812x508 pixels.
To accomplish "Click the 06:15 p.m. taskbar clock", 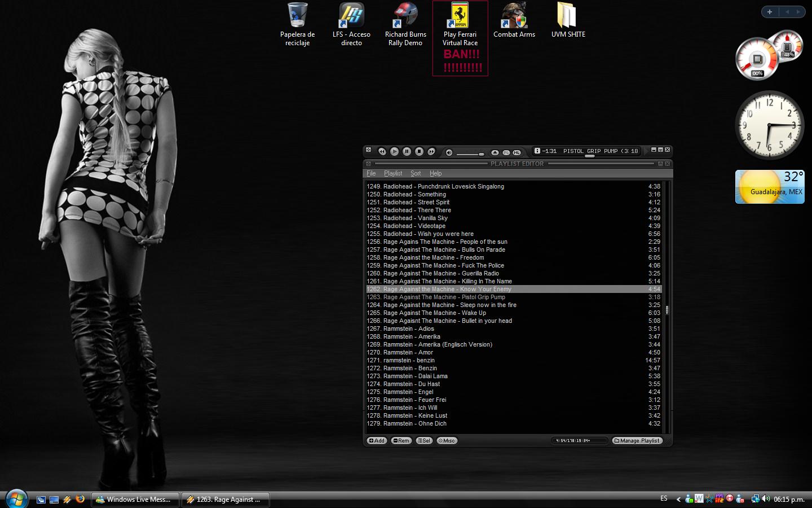I will click(789, 500).
